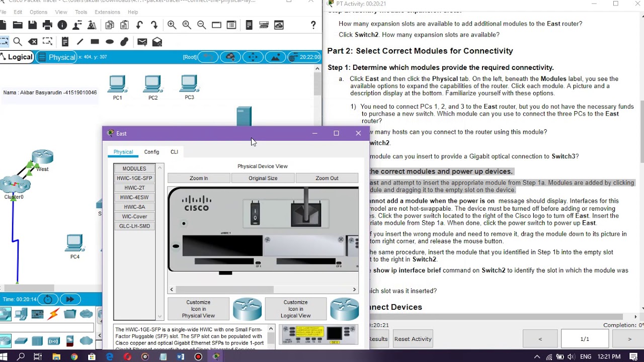The height and width of the screenshot is (362, 644).
Task: Click Create New Cluster cloud icon
Action: pos(230,57)
